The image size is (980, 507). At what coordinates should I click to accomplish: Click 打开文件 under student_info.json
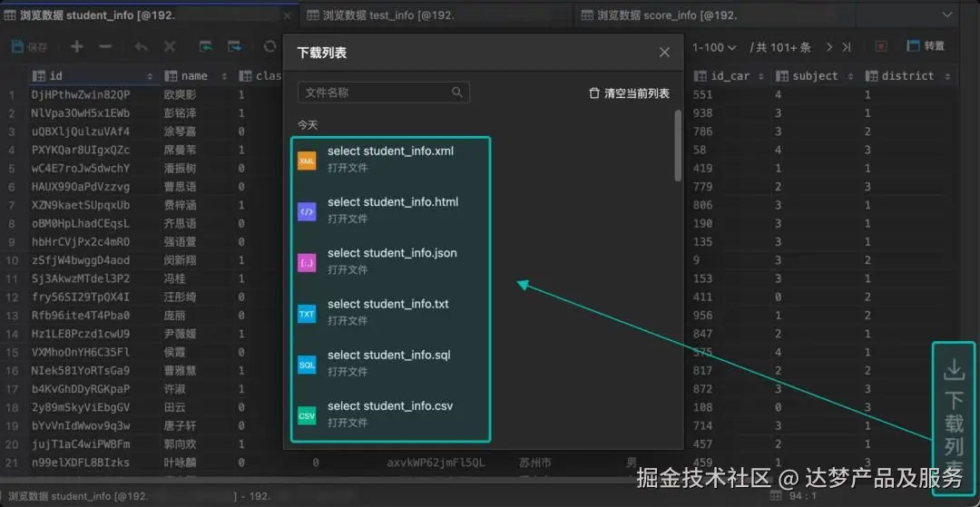click(x=348, y=269)
